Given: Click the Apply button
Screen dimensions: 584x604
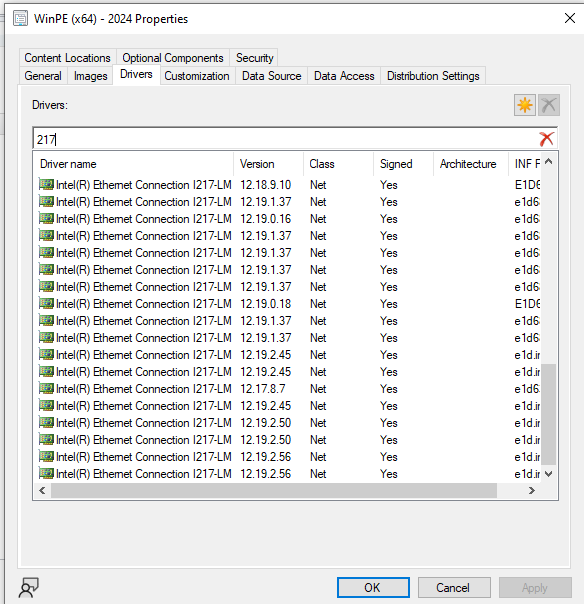Looking at the screenshot, I should 535,587.
